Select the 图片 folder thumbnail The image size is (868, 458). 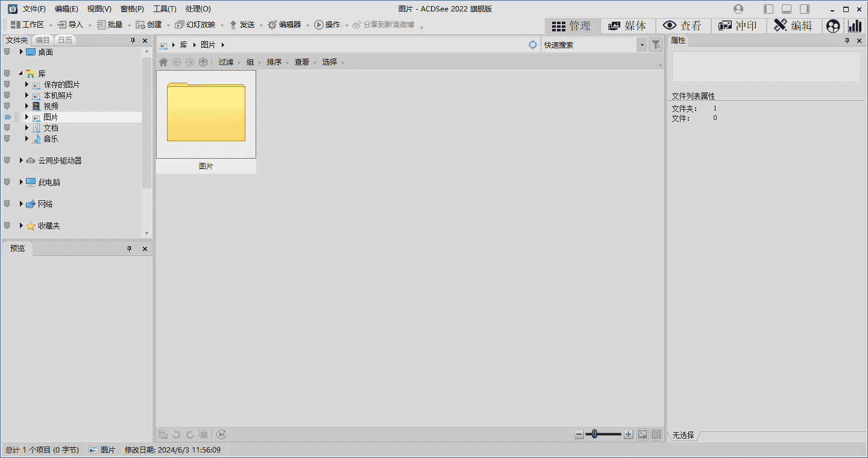206,115
